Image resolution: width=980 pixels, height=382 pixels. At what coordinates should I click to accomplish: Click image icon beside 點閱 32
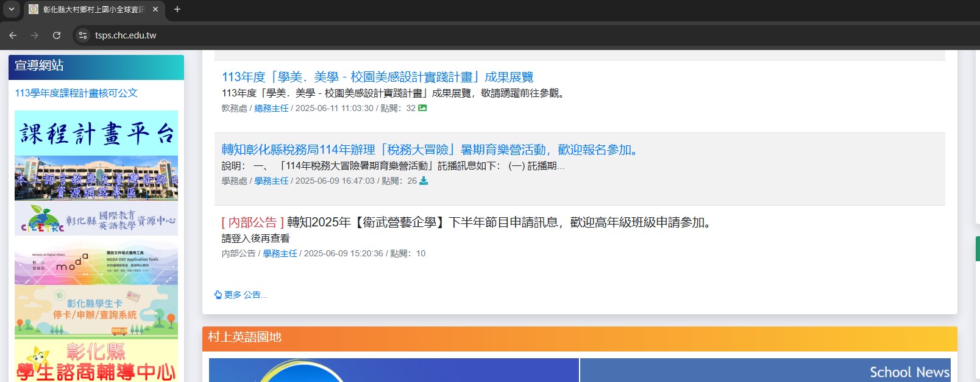(422, 108)
